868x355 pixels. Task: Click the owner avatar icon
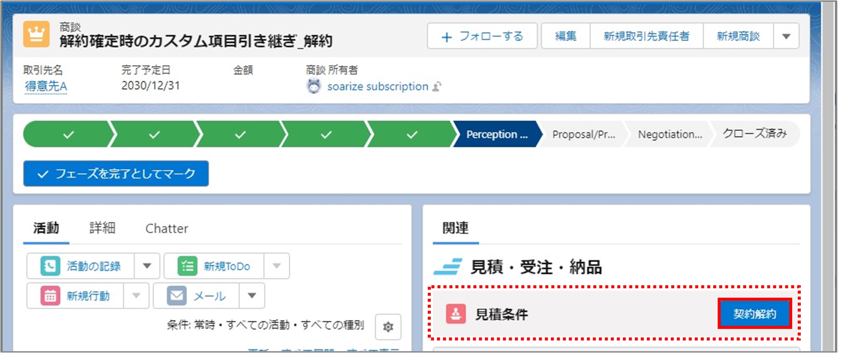(314, 86)
